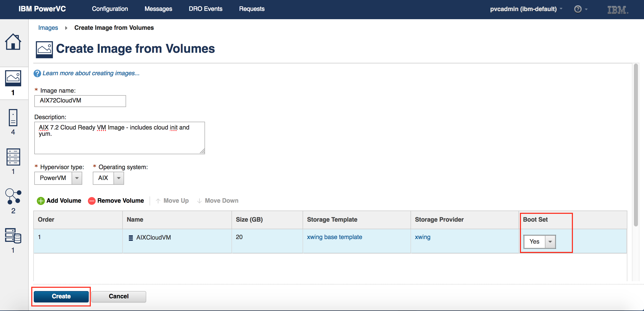Open the Storage sidebar icon

13,236
